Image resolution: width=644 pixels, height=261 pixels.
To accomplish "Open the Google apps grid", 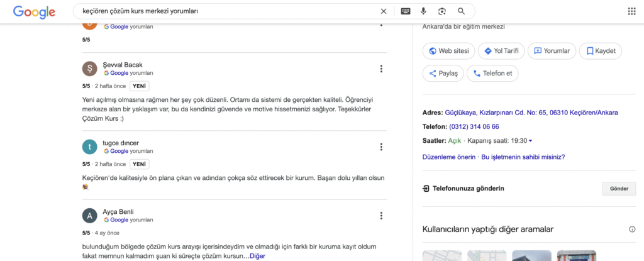I will pos(631,11).
